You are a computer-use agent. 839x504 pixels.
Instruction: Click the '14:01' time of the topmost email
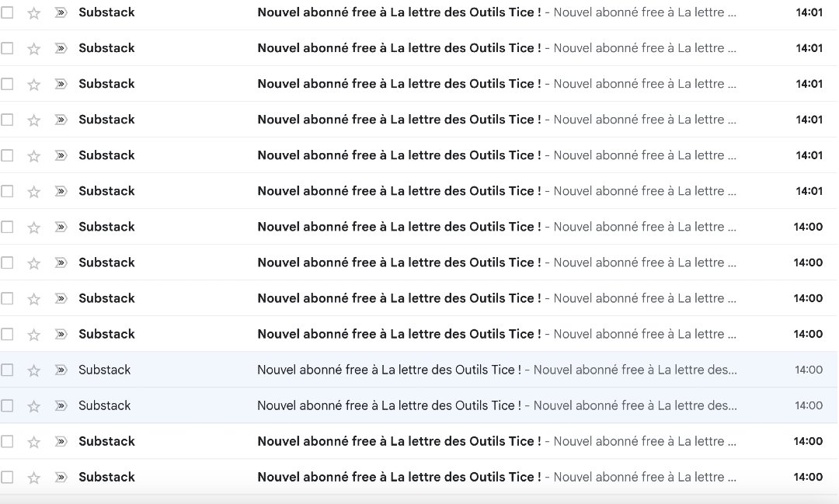[809, 12]
